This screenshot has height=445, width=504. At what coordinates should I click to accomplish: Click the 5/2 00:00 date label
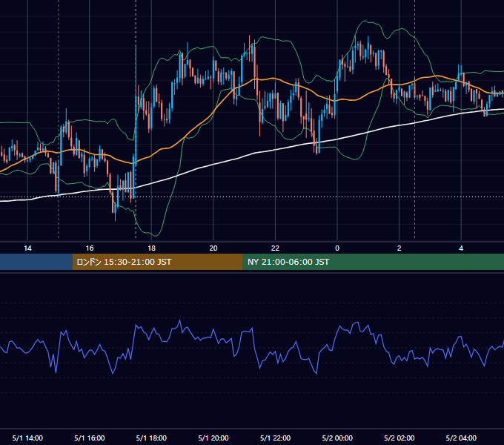click(x=337, y=438)
